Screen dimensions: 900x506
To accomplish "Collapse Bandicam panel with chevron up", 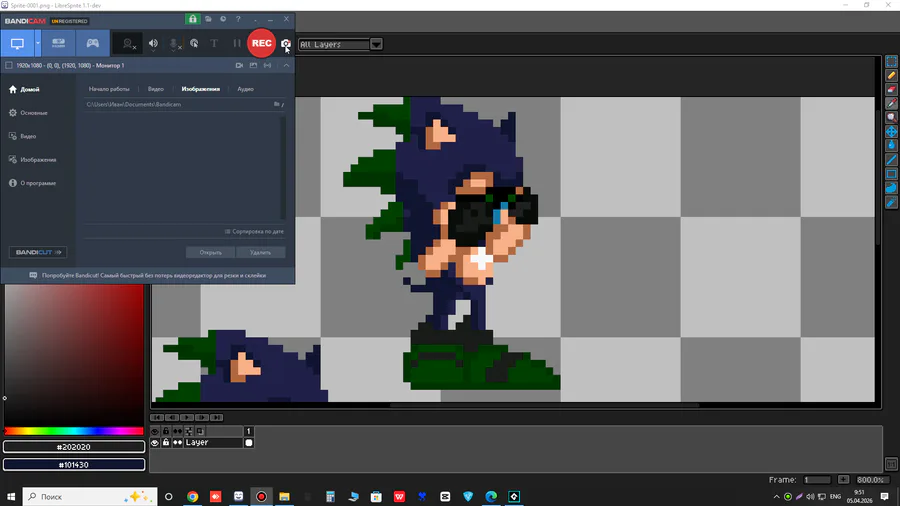I will (286, 65).
